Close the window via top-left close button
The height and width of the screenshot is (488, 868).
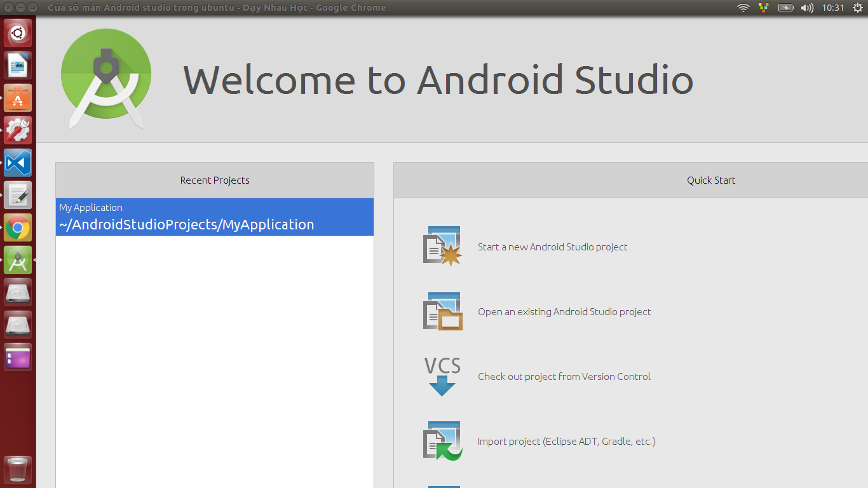pos(9,8)
